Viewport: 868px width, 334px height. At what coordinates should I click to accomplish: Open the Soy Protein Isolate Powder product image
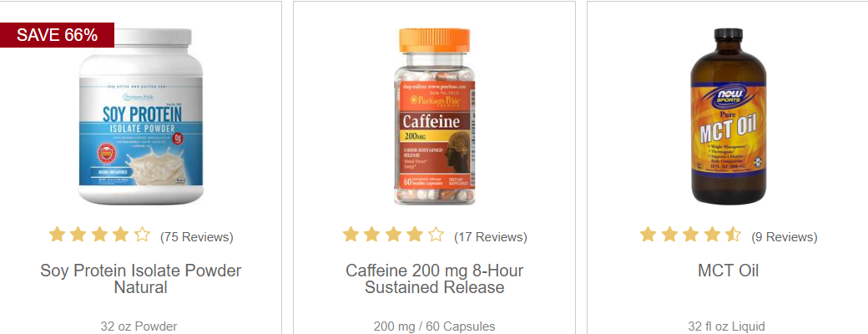[x=140, y=117]
